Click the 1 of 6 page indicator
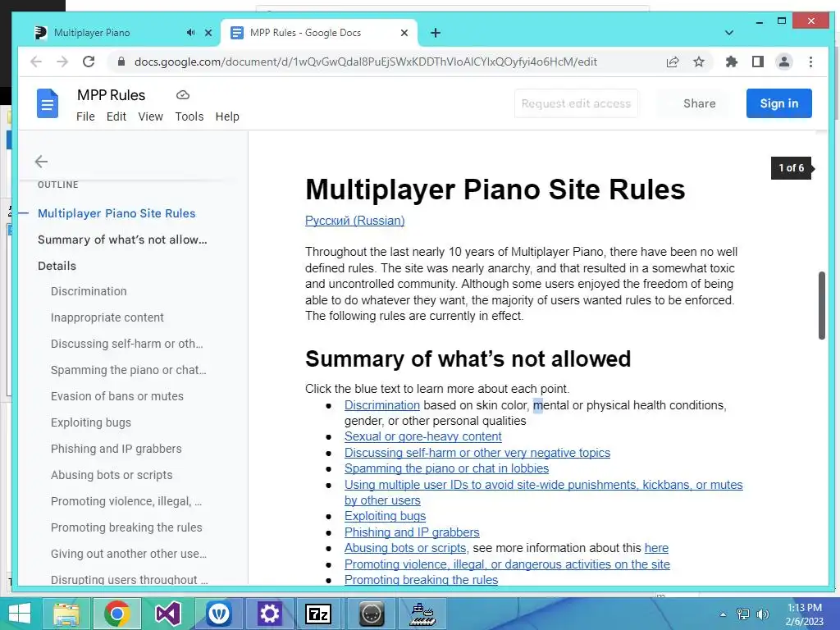 tap(792, 168)
